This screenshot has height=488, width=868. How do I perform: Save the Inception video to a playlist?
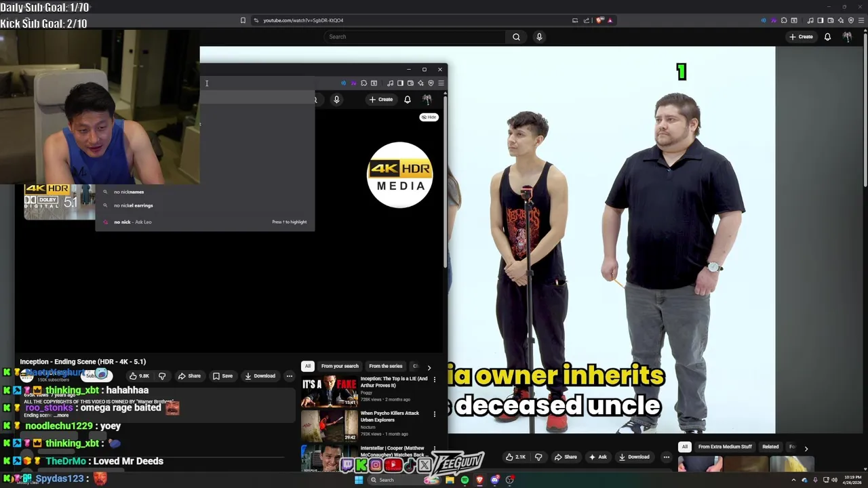click(x=222, y=376)
